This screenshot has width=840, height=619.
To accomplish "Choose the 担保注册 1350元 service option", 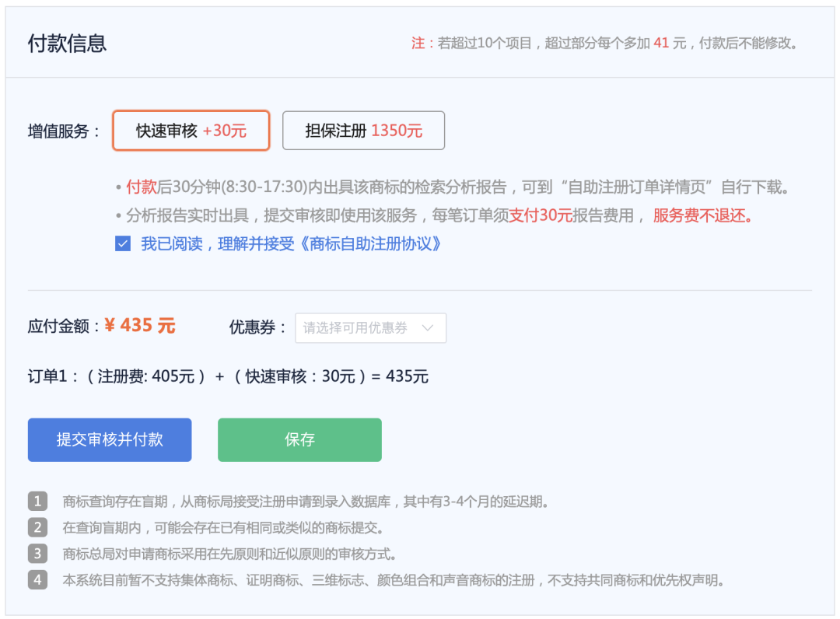I will [363, 131].
